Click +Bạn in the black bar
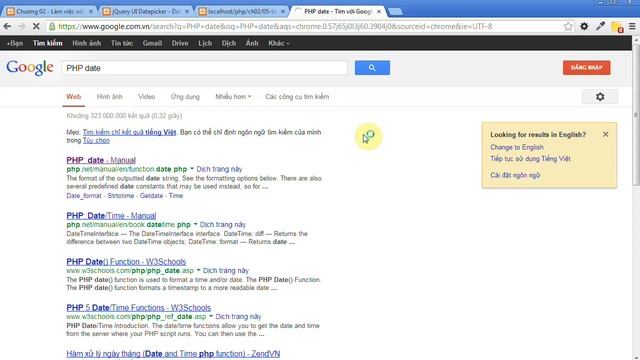This screenshot has width=640, height=360. 15,43
